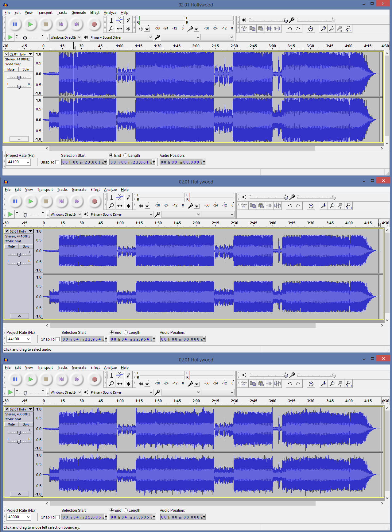Click the Zoom In magnifier in the top window
This screenshot has width=392, height=532.
point(323,29)
